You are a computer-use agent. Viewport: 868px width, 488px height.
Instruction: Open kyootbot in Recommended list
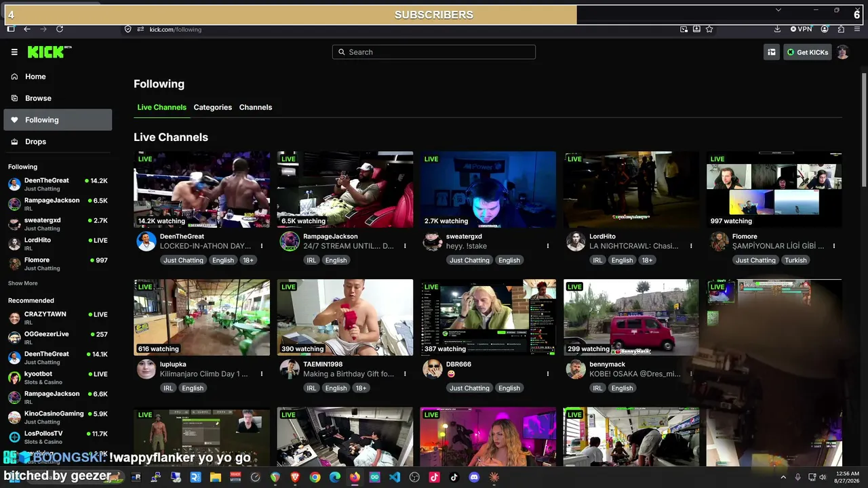(x=58, y=378)
